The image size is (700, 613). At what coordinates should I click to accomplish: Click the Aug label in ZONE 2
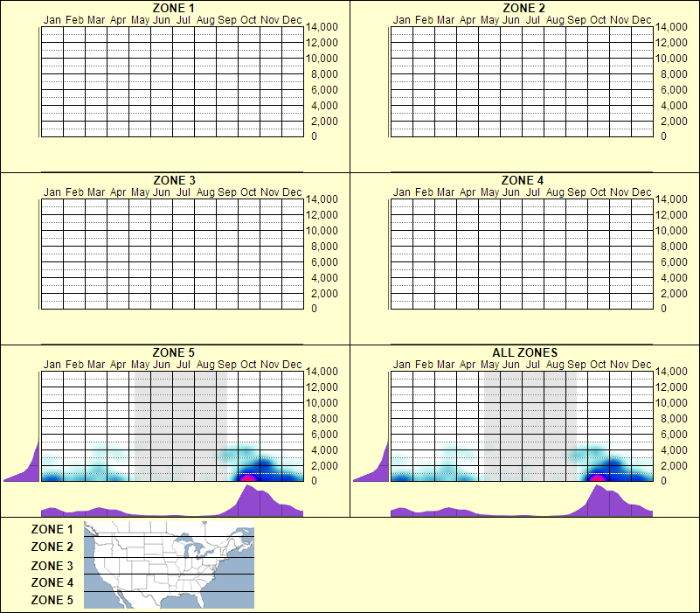tap(556, 19)
